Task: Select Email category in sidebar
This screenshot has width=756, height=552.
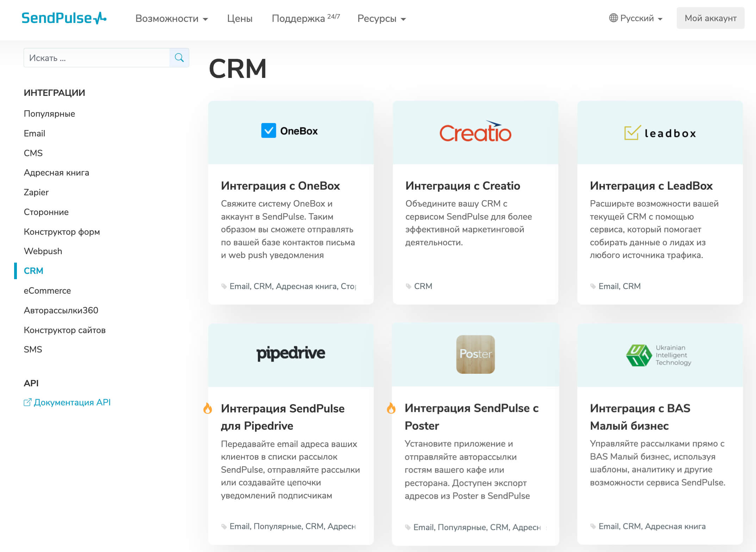Action: point(34,133)
